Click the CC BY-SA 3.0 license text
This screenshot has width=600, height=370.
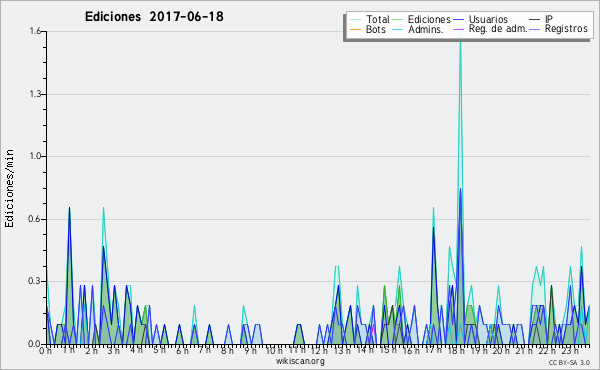tap(569, 362)
